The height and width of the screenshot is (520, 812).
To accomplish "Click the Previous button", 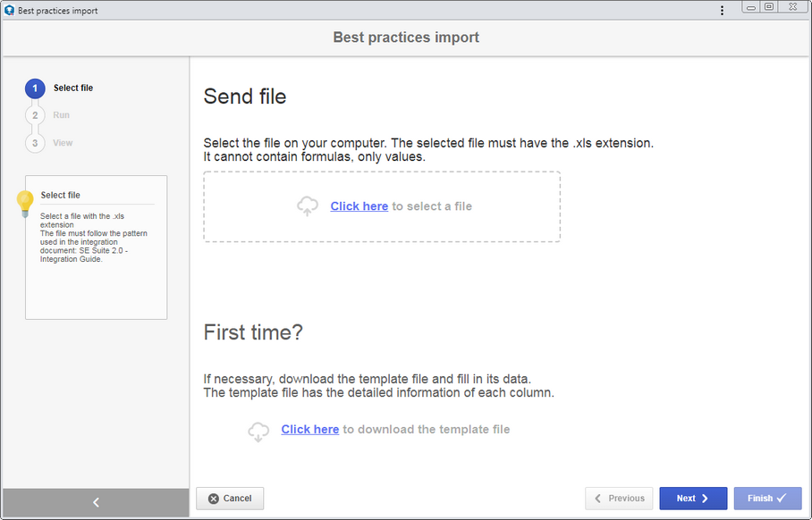I will tap(619, 499).
